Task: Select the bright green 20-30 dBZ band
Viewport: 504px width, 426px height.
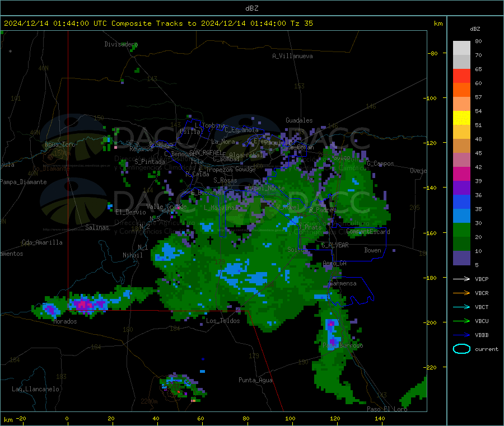Action: [x=461, y=230]
